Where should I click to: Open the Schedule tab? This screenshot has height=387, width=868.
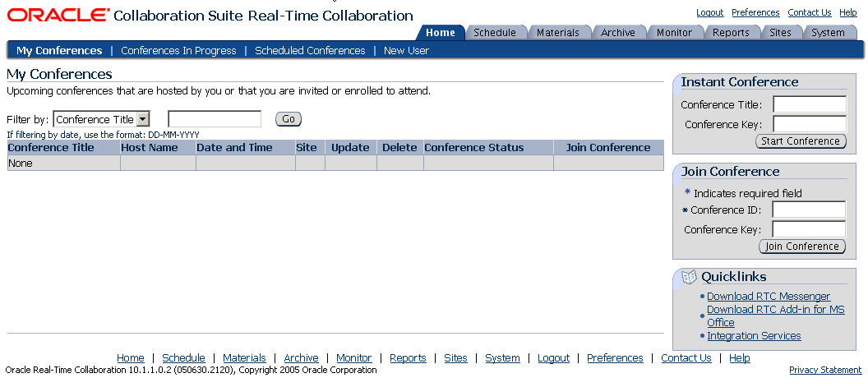tap(495, 33)
